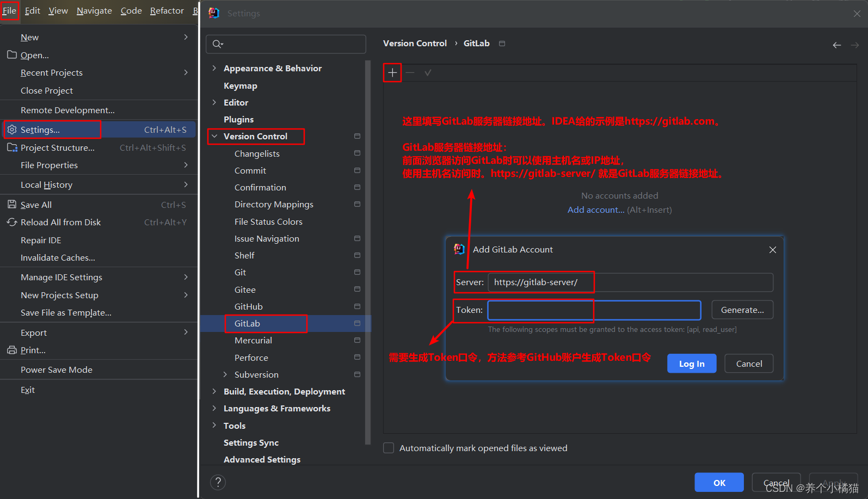Click the remove account minus icon
Image resolution: width=868 pixels, height=499 pixels.
[x=410, y=72]
